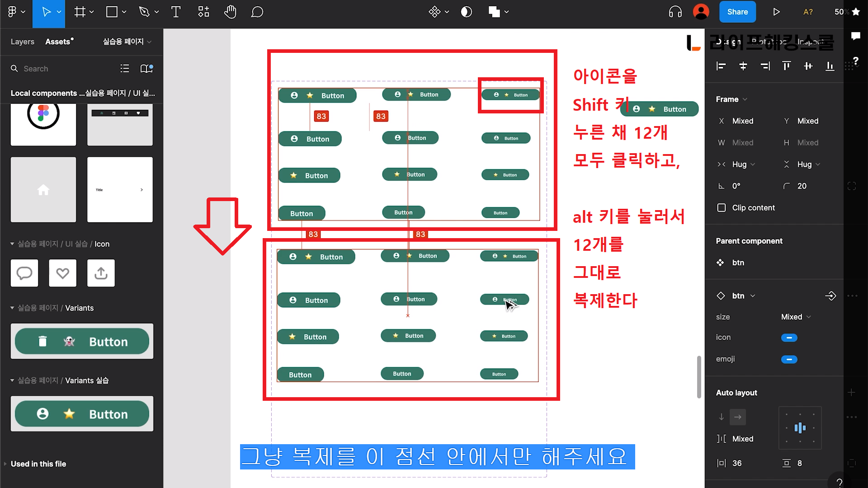Click the Resources components tool icon
The image size is (868, 488).
click(x=203, y=12)
